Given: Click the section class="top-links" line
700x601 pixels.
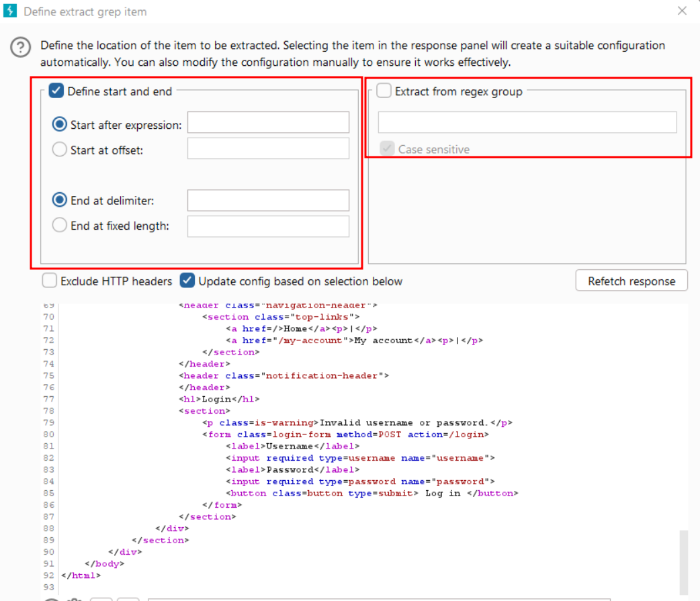Looking at the screenshot, I should [x=281, y=317].
